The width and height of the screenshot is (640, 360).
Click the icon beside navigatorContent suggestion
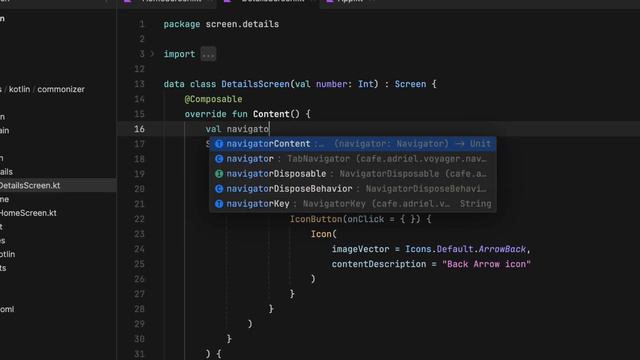[219, 144]
